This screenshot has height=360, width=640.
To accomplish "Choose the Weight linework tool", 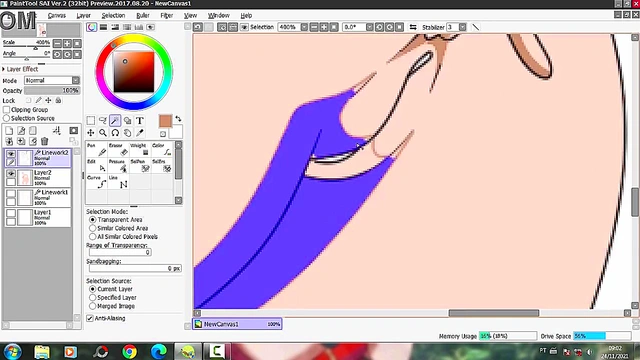I will click(140, 149).
